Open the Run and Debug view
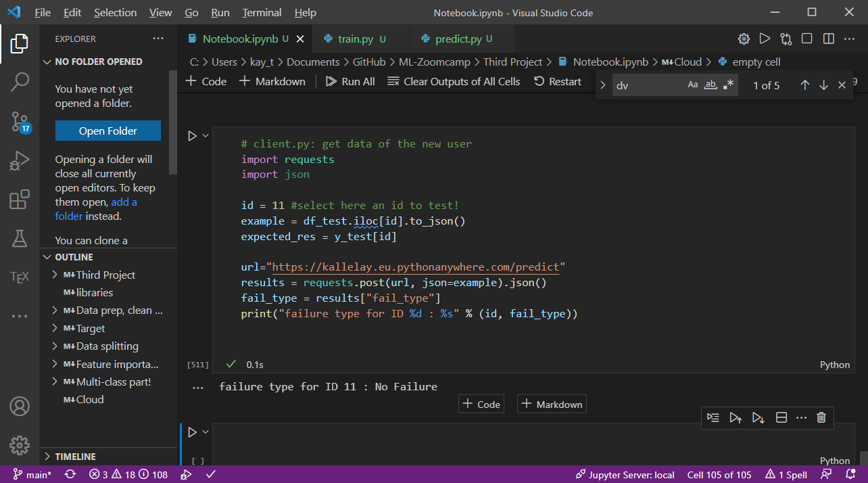Screen dimensions: 868x483 (x=20, y=161)
